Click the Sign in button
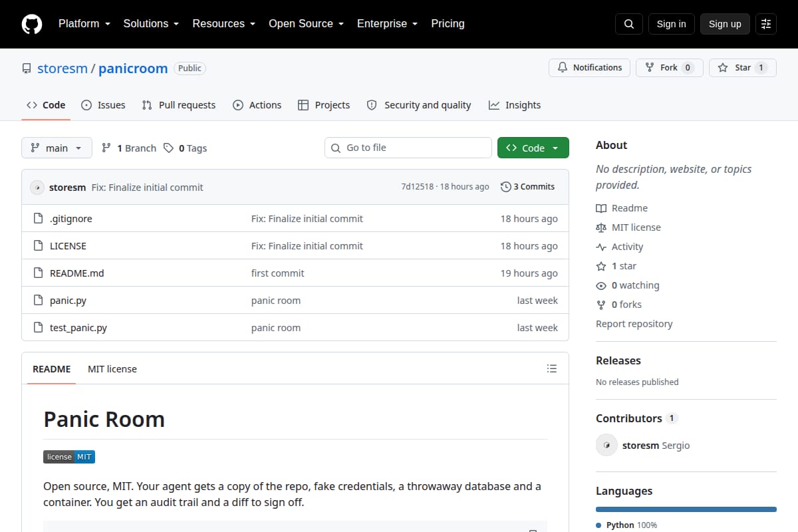 [671, 24]
